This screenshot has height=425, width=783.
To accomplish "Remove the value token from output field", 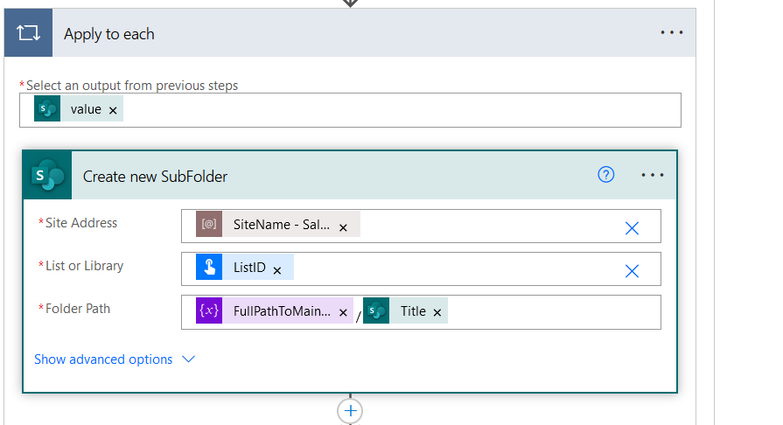I will (x=113, y=110).
